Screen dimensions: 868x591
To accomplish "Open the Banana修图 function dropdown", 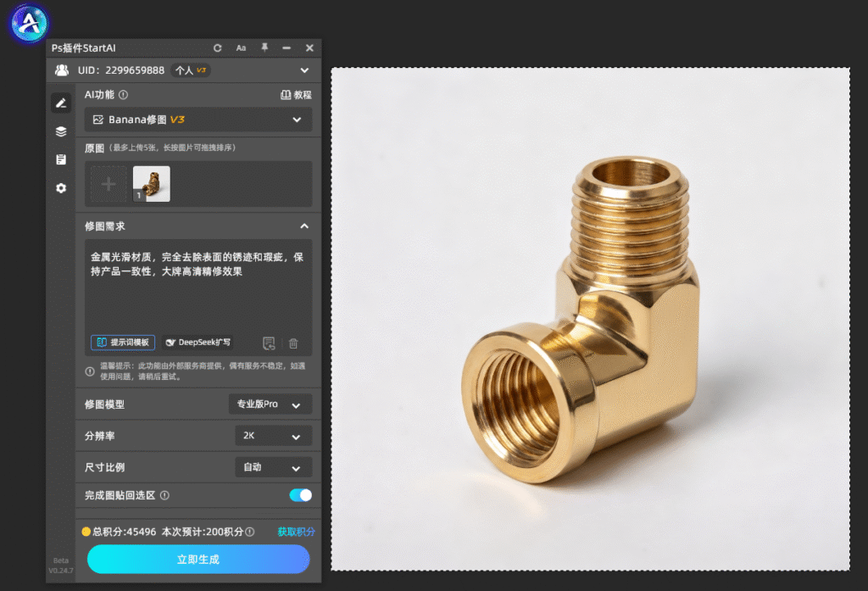I will pyautogui.click(x=198, y=120).
